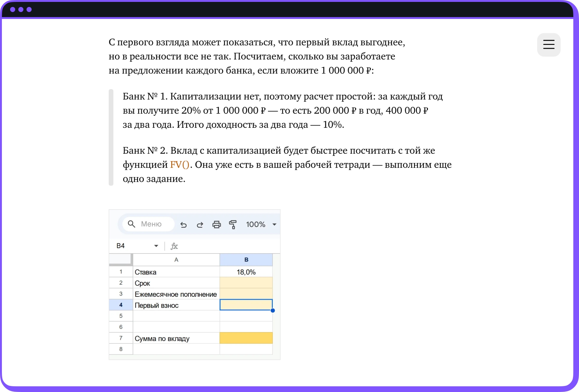Click the 18,0% cell
The width and height of the screenshot is (579, 392).
coord(246,272)
